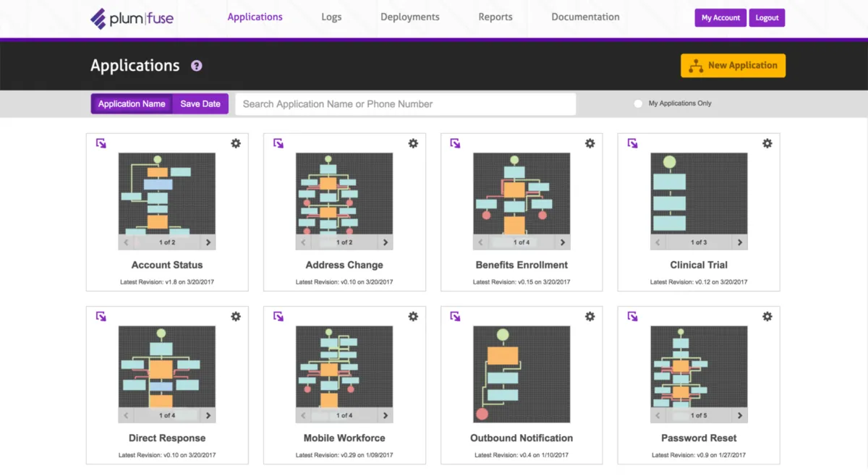
Task: Switch sorting to Save Date
Action: pos(200,103)
